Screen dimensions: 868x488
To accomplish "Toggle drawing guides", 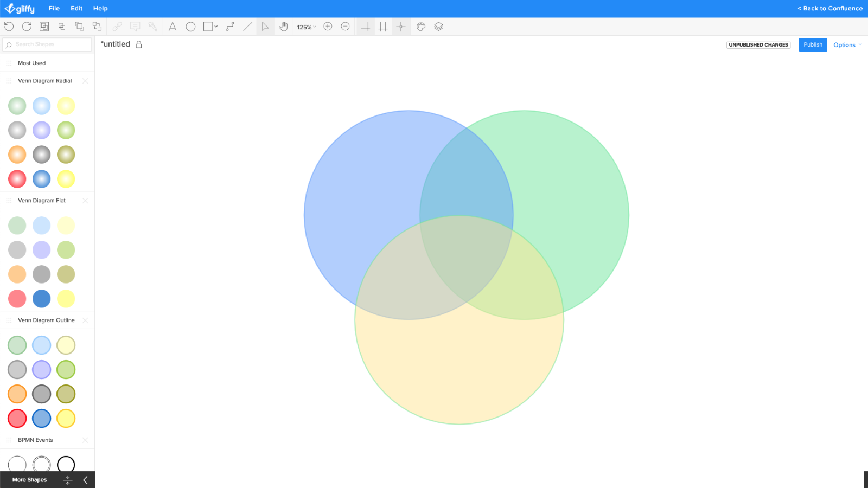I will (x=401, y=26).
